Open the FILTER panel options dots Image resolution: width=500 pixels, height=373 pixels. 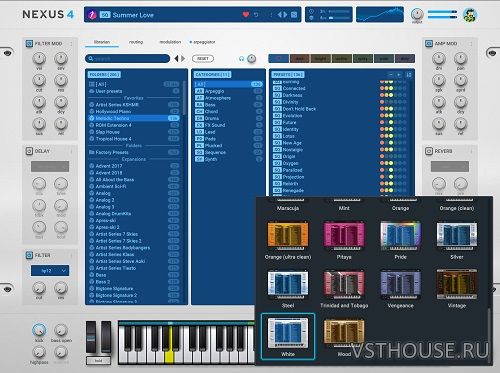71,256
